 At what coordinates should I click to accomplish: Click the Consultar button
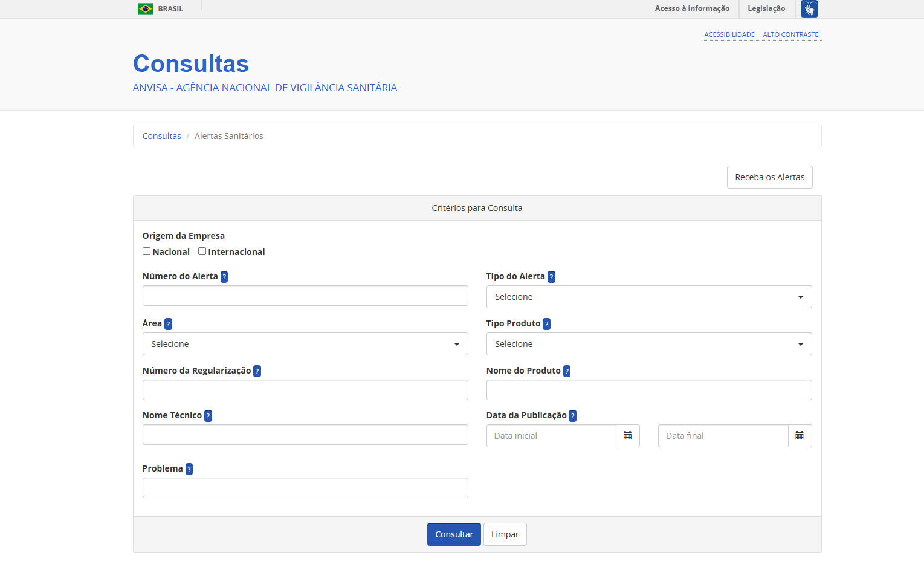pyautogui.click(x=454, y=534)
